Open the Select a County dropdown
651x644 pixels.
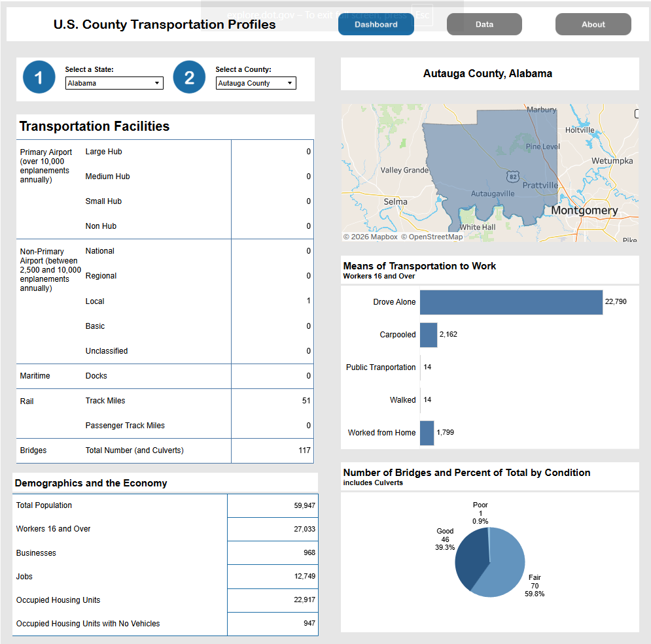click(x=256, y=83)
